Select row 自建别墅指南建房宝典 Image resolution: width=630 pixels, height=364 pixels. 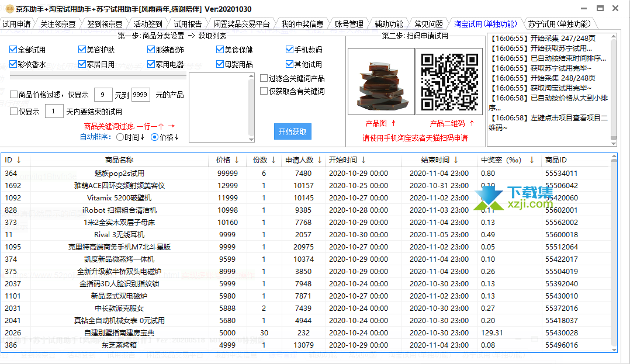click(306, 332)
